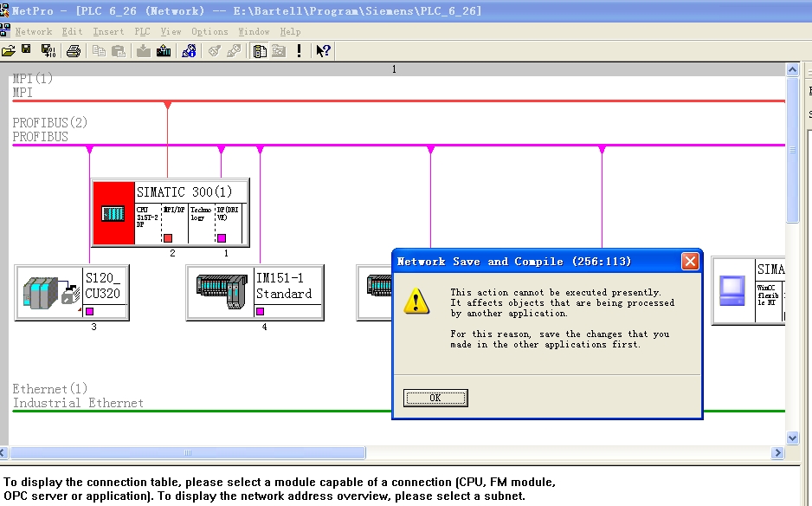Select the red SIMATIC 300(1) station icon
Screen dimensions: 812x506
pos(113,213)
